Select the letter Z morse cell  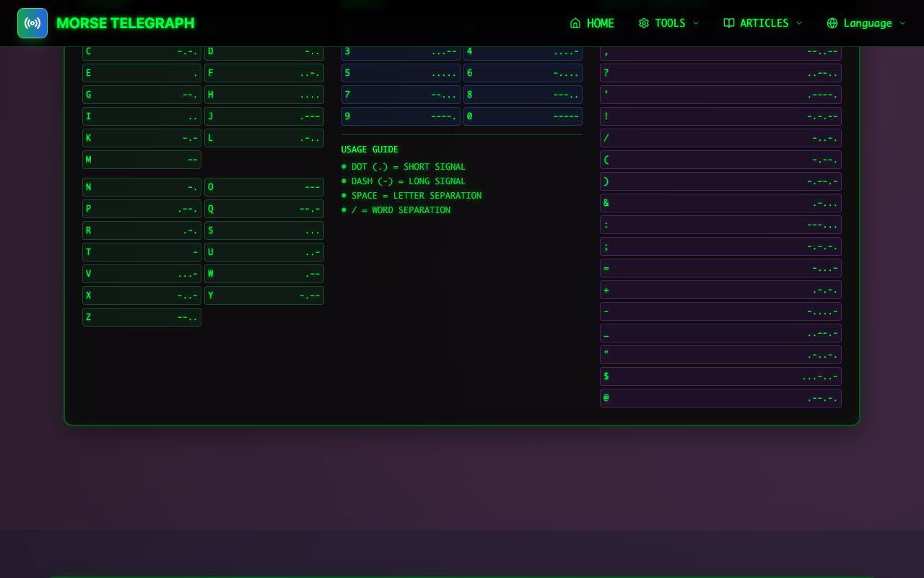tap(141, 317)
